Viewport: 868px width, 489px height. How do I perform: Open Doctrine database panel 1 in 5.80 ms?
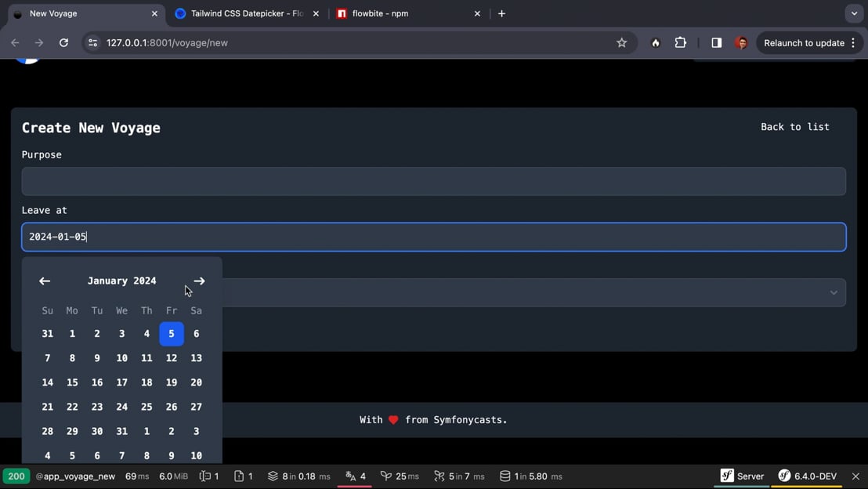531,476
